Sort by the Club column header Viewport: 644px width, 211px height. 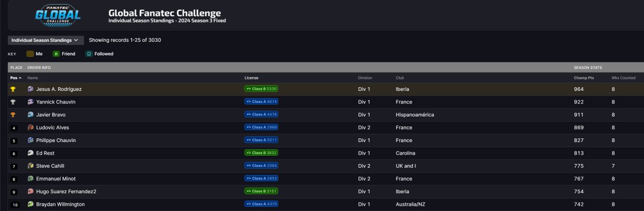(x=400, y=78)
